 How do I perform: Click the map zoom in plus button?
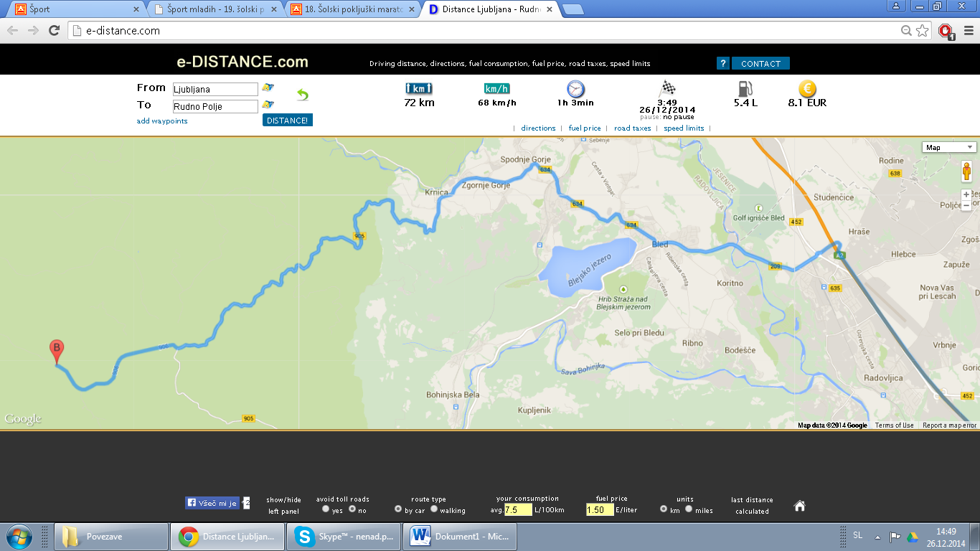point(966,194)
